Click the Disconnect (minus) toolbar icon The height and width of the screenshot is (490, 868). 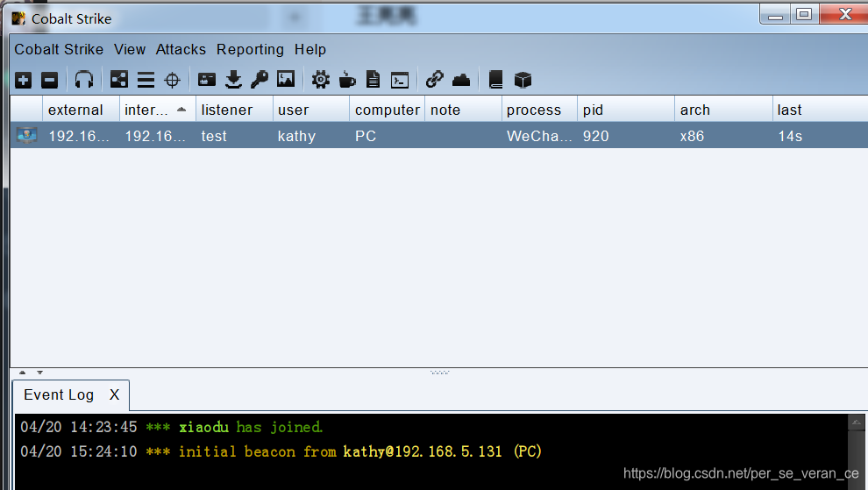point(49,81)
